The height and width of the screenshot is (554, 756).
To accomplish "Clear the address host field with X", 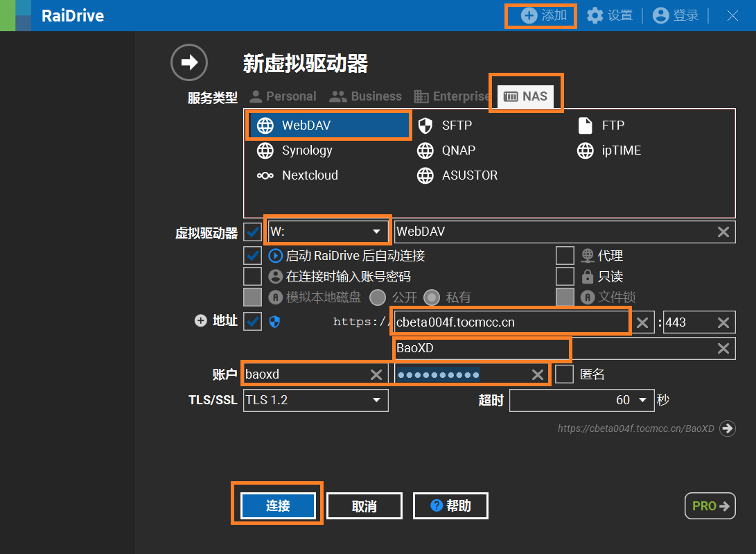I will pos(642,322).
